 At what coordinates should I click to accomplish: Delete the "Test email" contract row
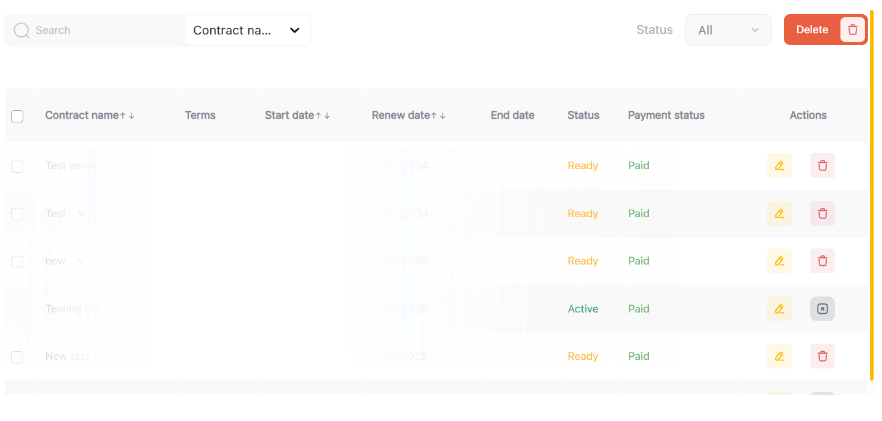(x=822, y=166)
